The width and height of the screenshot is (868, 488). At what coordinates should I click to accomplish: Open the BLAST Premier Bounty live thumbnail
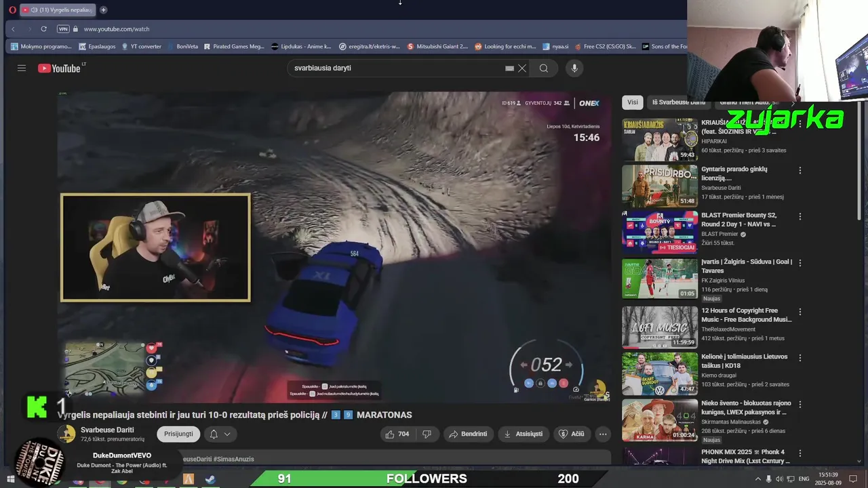(x=660, y=232)
